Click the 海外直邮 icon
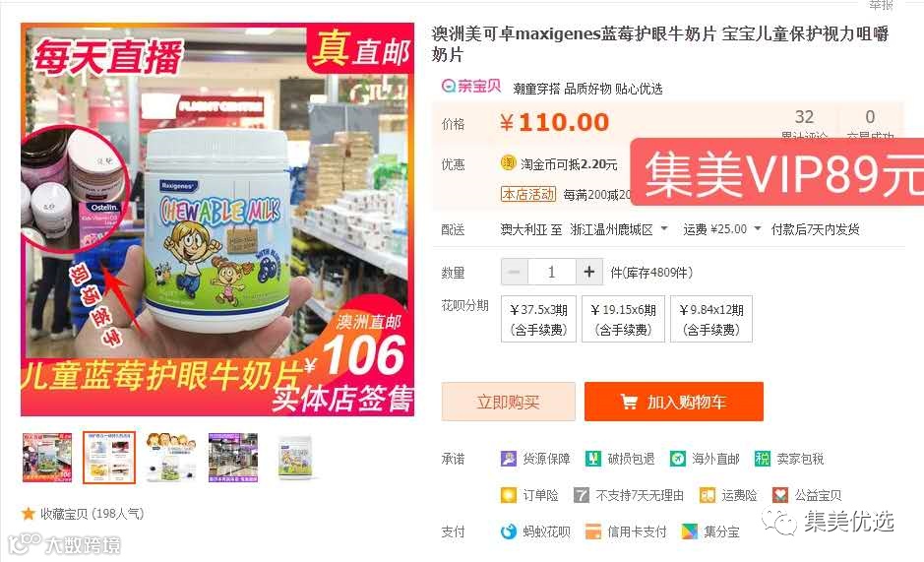This screenshot has height=562, width=924. 678,459
